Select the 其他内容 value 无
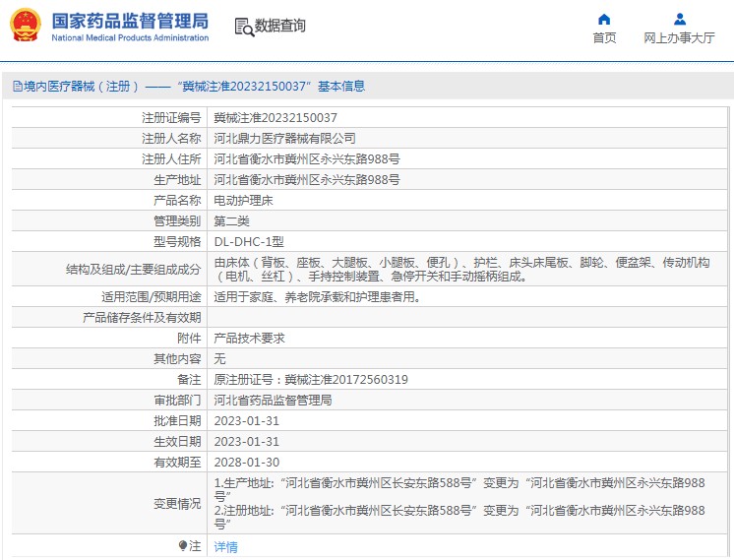Viewport: 734px width, 560px height. click(219, 358)
